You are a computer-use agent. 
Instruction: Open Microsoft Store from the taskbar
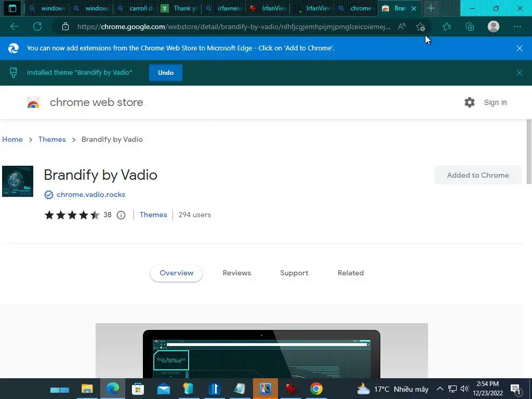point(138,389)
